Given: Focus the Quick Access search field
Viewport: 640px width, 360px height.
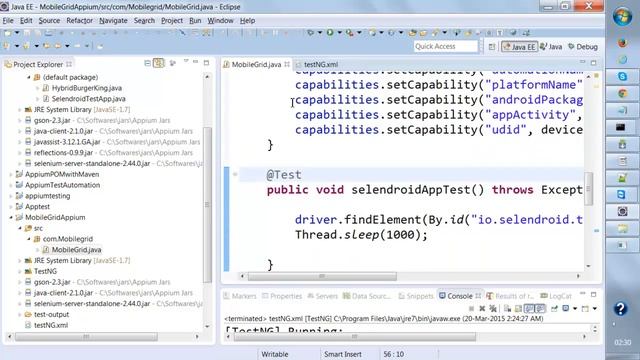Looking at the screenshot, I should pos(445,47).
